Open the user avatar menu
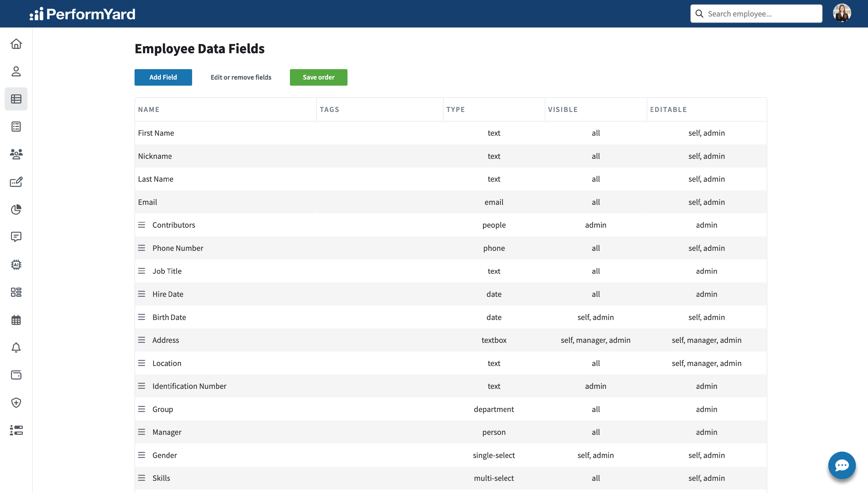Viewport: 868px width, 493px height. click(x=842, y=13)
